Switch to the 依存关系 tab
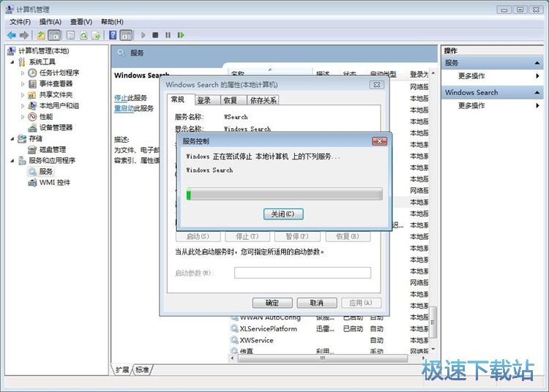Image resolution: width=549 pixels, height=392 pixels. point(263,100)
